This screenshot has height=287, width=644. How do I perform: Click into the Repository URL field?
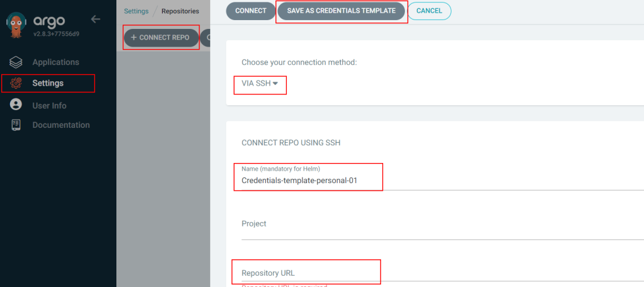(442, 271)
